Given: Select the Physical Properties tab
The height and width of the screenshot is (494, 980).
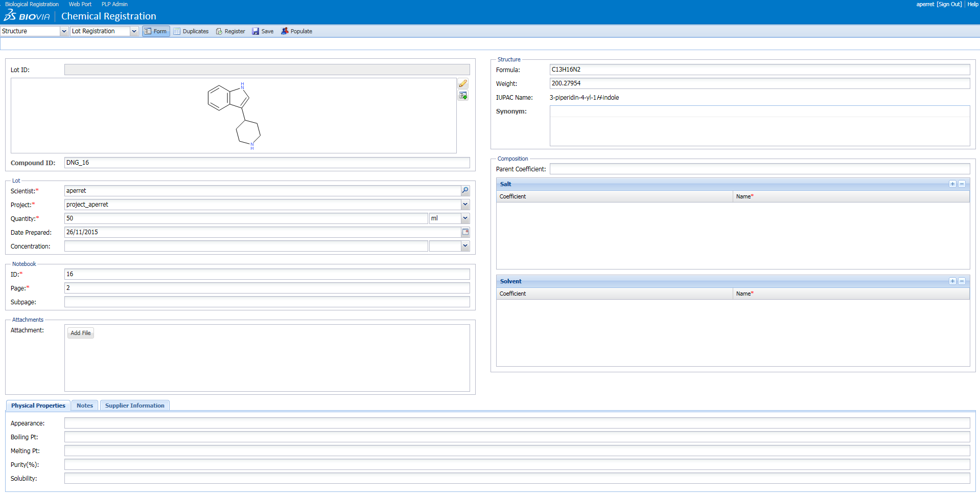Looking at the screenshot, I should click(x=38, y=406).
